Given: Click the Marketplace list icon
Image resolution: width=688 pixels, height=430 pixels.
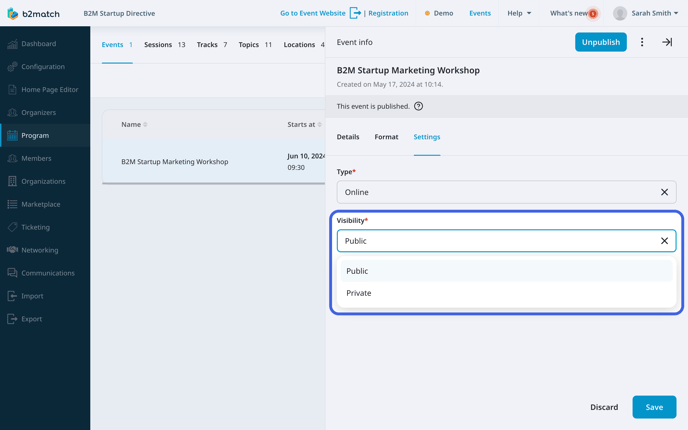Looking at the screenshot, I should click(x=12, y=204).
